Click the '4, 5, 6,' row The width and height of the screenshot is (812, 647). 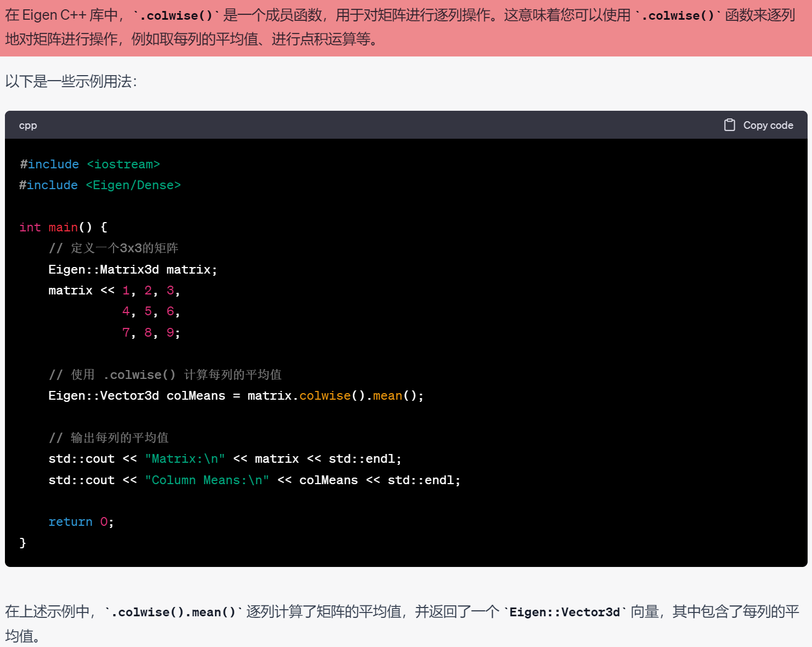pyautogui.click(x=151, y=312)
